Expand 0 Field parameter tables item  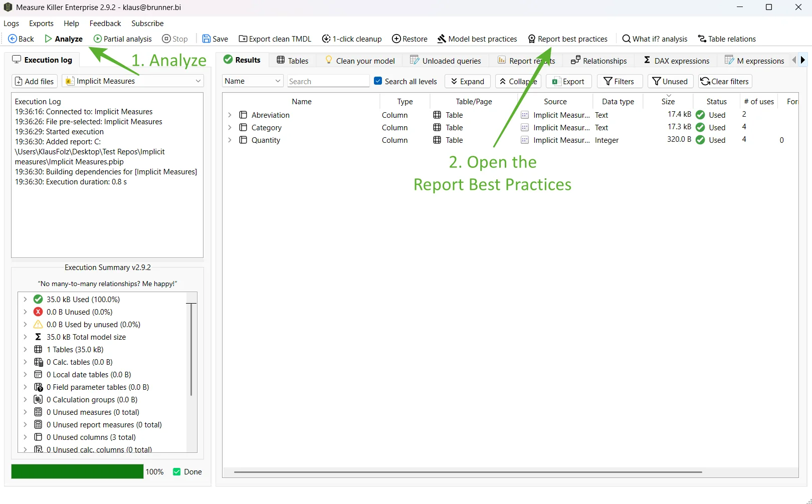[25, 387]
